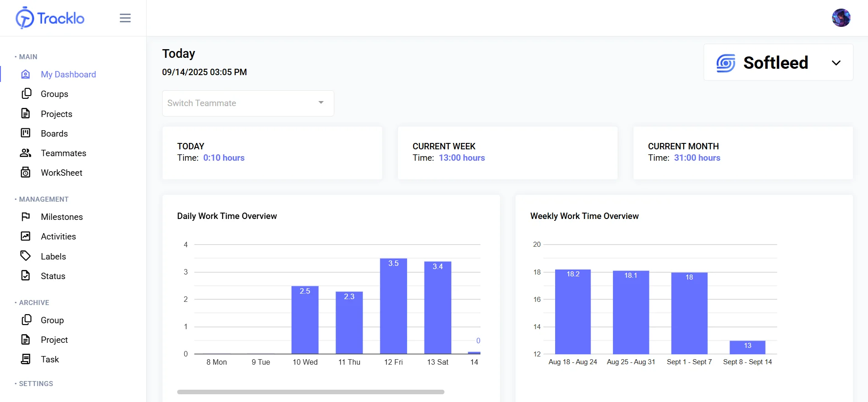
Task: Click the WorkSheet icon
Action: pyautogui.click(x=26, y=173)
